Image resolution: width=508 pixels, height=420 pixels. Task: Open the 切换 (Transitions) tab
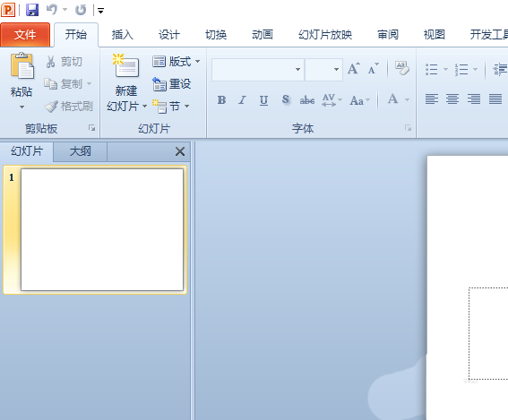click(x=216, y=35)
